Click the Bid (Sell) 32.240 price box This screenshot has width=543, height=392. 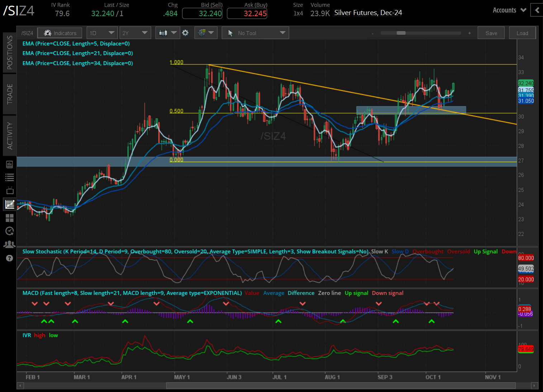[202, 14]
